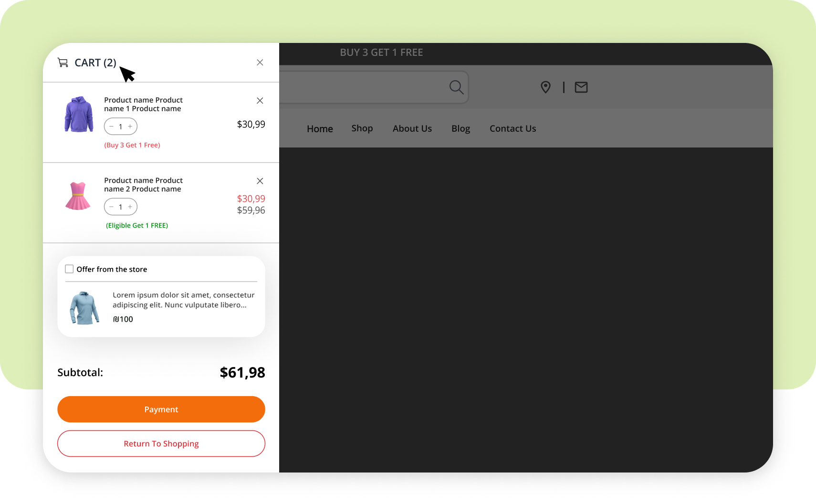816x504 pixels.
Task: Open the store location pin icon
Action: pos(545,87)
